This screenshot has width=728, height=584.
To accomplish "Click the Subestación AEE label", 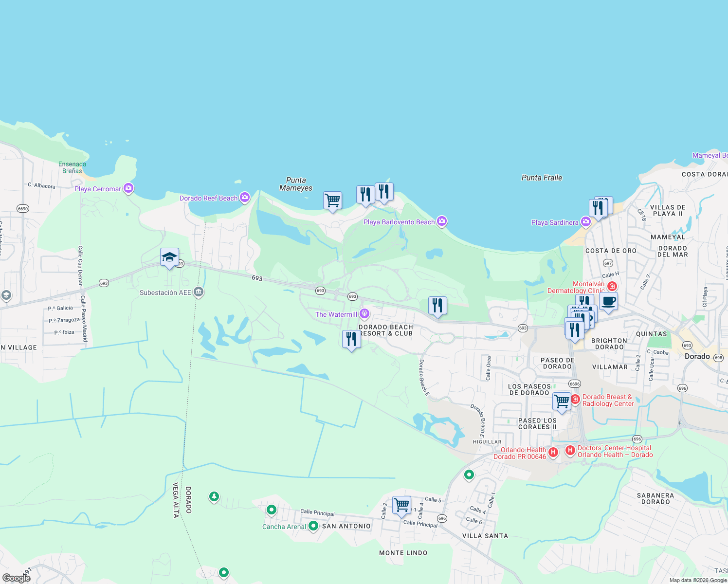I will (x=165, y=292).
